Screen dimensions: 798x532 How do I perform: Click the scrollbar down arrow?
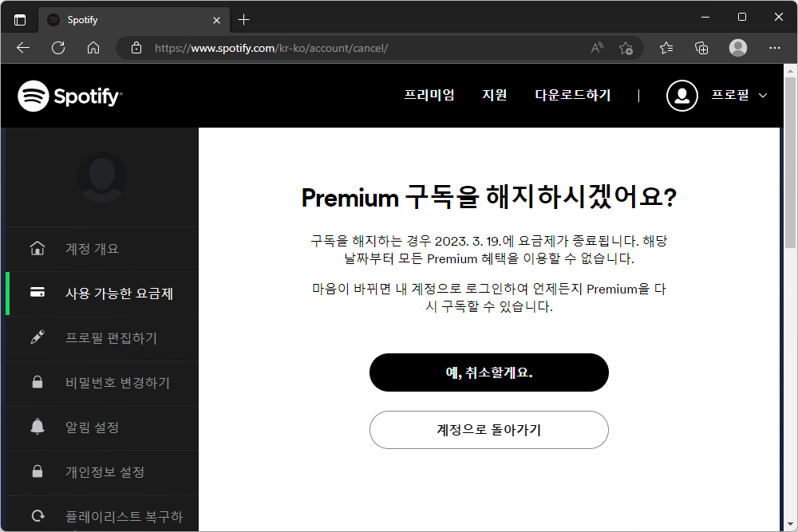(790, 524)
